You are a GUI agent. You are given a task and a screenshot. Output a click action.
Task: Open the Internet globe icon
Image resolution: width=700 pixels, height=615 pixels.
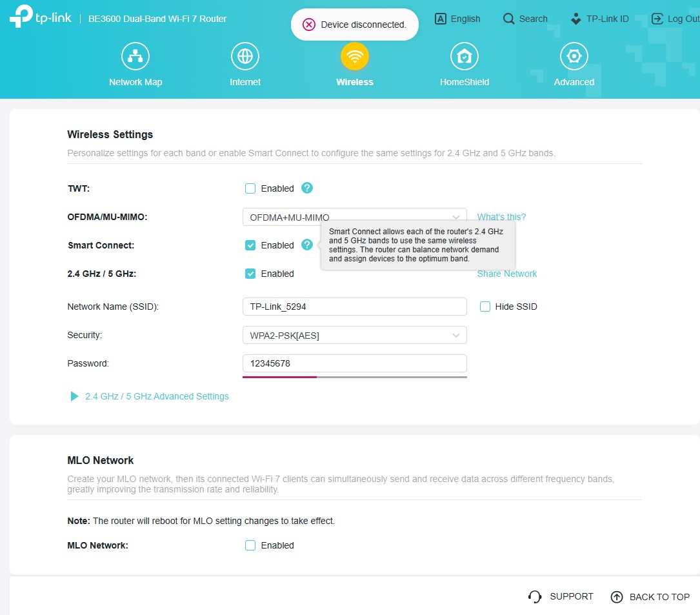click(245, 57)
